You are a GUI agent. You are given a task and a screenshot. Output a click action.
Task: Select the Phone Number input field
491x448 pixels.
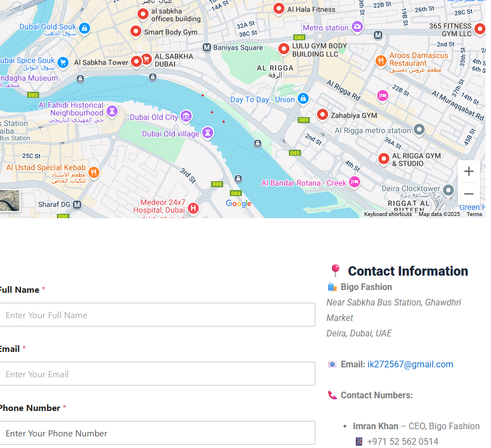click(x=157, y=433)
